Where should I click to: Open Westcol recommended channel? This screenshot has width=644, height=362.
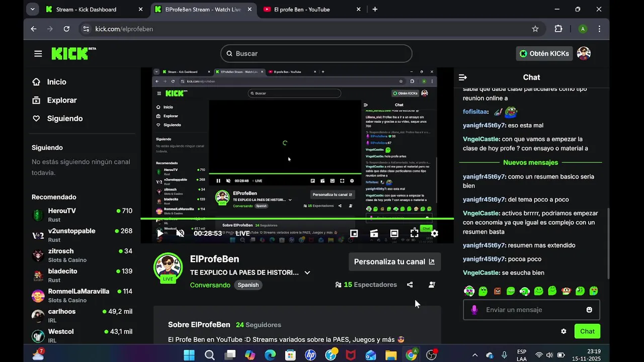82,336
